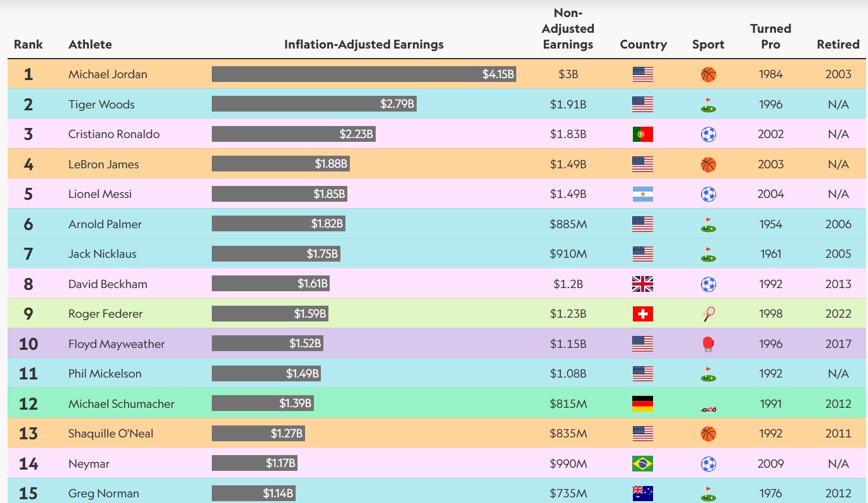
Task: Click Greg Norman's Australia flag icon
Action: pyautogui.click(x=642, y=494)
